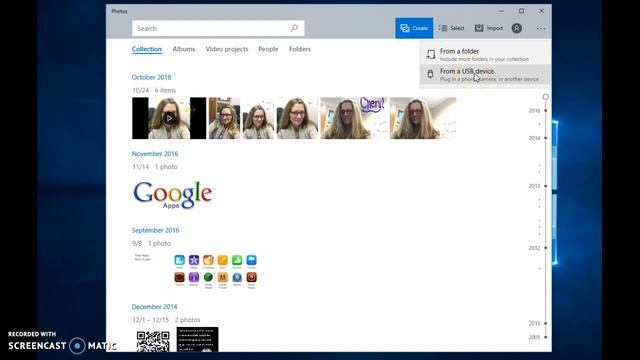This screenshot has height=360, width=640.
Task: Click the '12/1 – 12/15 2 photos' label
Action: click(166, 320)
